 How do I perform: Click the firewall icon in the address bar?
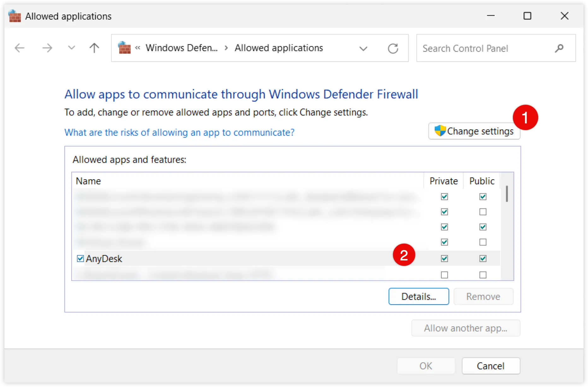tap(124, 48)
